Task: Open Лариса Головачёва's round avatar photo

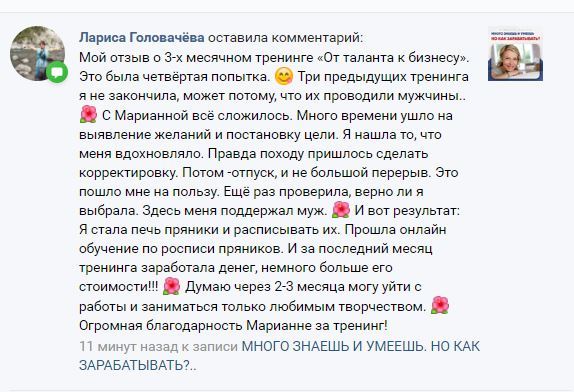Action: 37,53
